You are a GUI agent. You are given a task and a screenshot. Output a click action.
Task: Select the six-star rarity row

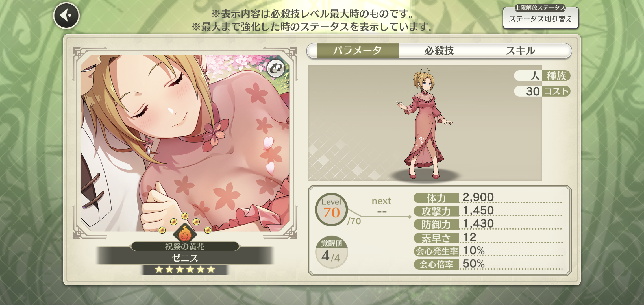point(185,269)
